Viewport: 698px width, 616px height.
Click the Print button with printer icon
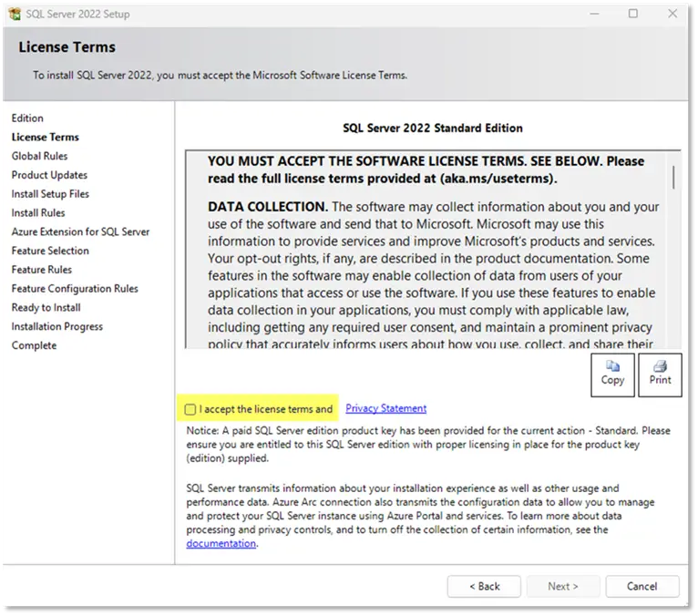tap(660, 375)
